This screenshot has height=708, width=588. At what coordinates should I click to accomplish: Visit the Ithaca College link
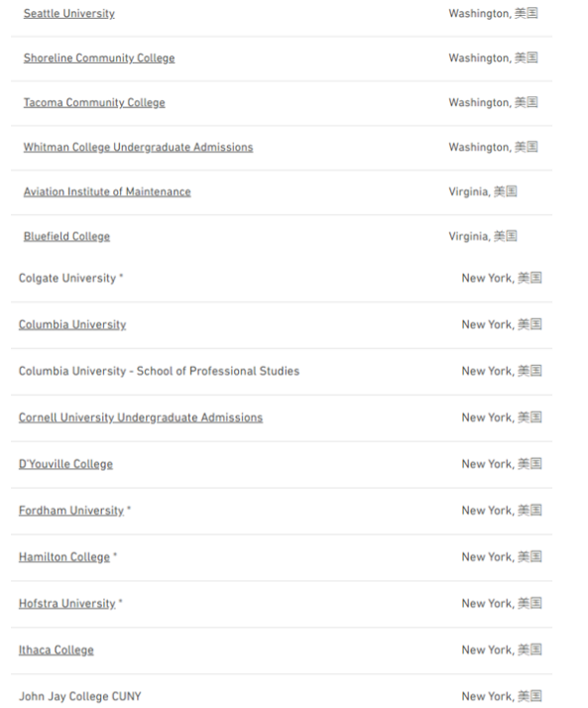click(56, 650)
